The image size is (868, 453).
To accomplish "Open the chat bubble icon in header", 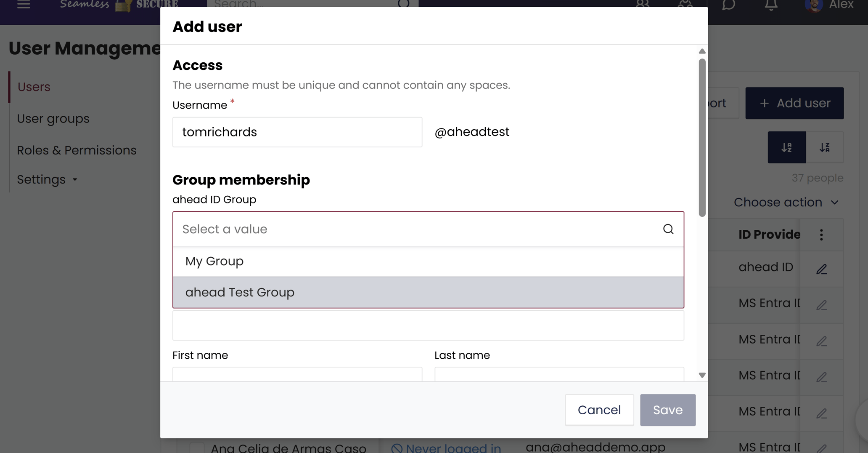I will click(x=728, y=5).
